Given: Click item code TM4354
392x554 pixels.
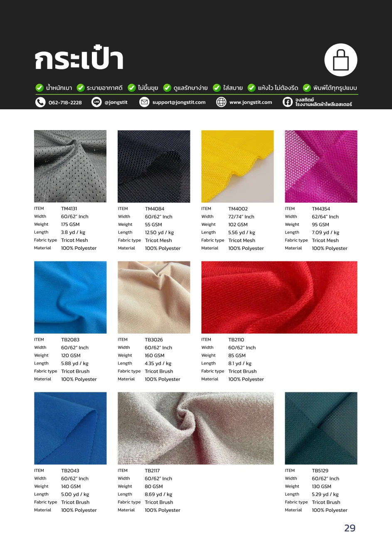Looking at the screenshot, I should click(x=321, y=209).
